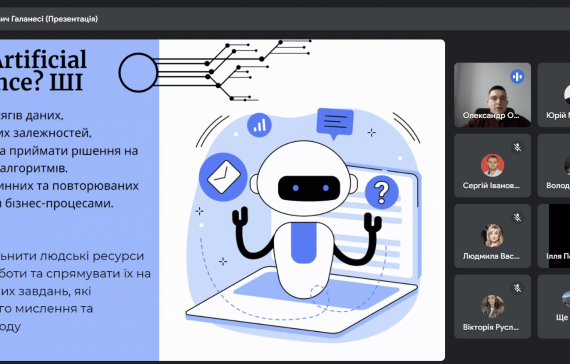This screenshot has width=570, height=364.
Task: Click the slide text 'алгоритмів.'
Action: pos(34,168)
